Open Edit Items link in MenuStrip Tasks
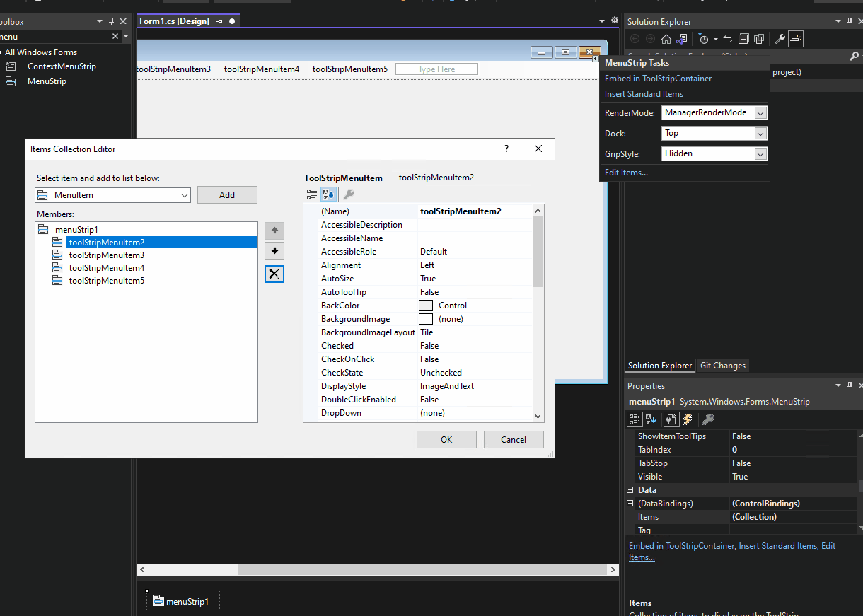863x616 pixels. 625,172
